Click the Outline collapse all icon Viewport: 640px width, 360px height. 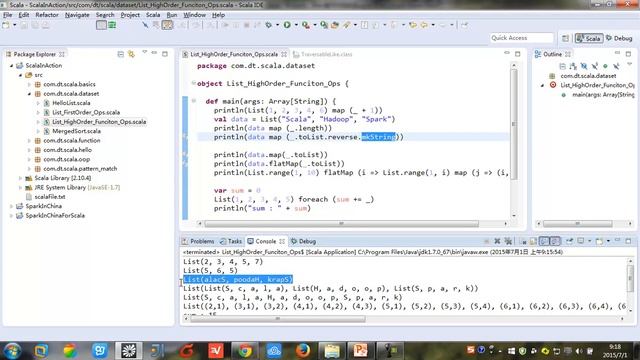tap(562, 66)
